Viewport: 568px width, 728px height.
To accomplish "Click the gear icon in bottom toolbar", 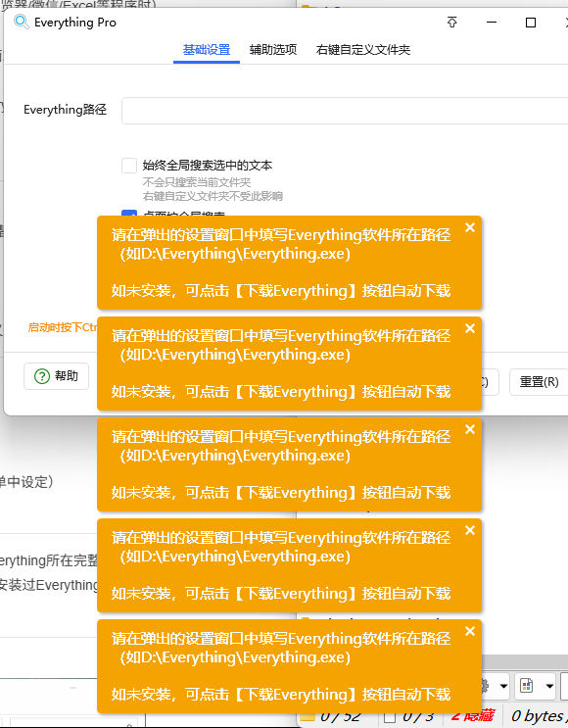I will (x=486, y=685).
